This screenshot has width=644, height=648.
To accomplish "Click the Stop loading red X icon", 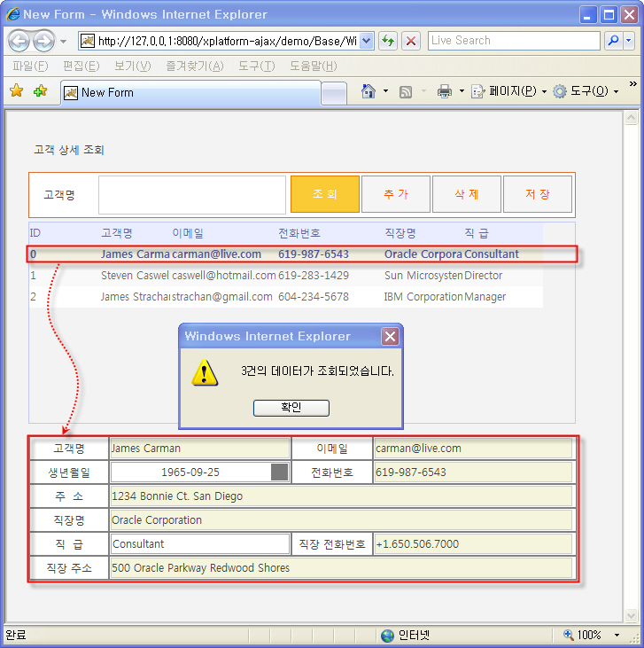I will point(411,41).
